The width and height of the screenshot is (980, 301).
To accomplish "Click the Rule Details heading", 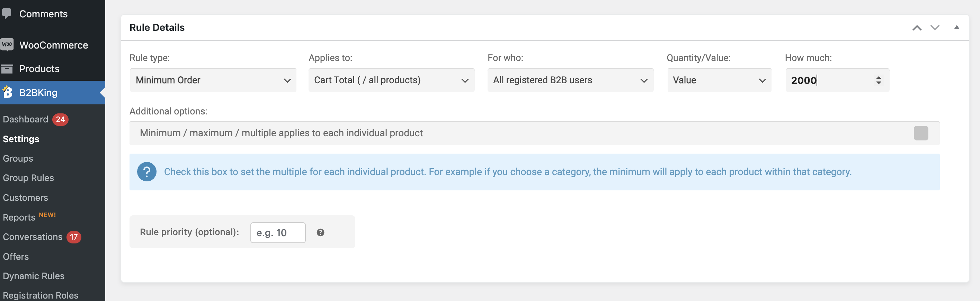I will [x=157, y=27].
